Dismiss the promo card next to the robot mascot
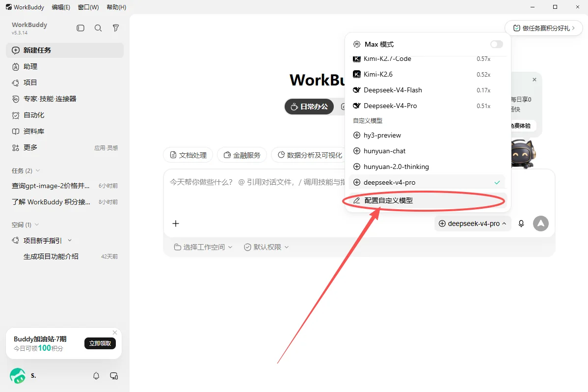Screen dimensions: 588x392 (x=535, y=80)
